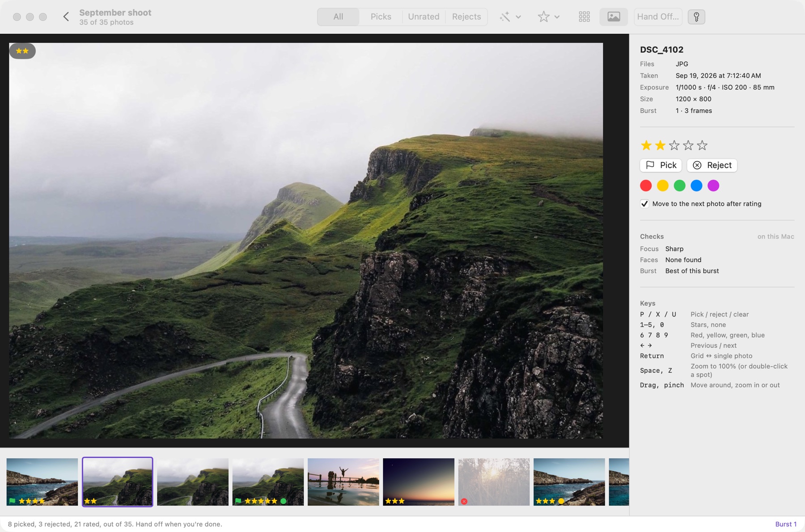Screen dimensions: 805x532
Task: Apply the purple color label
Action: tap(713, 186)
